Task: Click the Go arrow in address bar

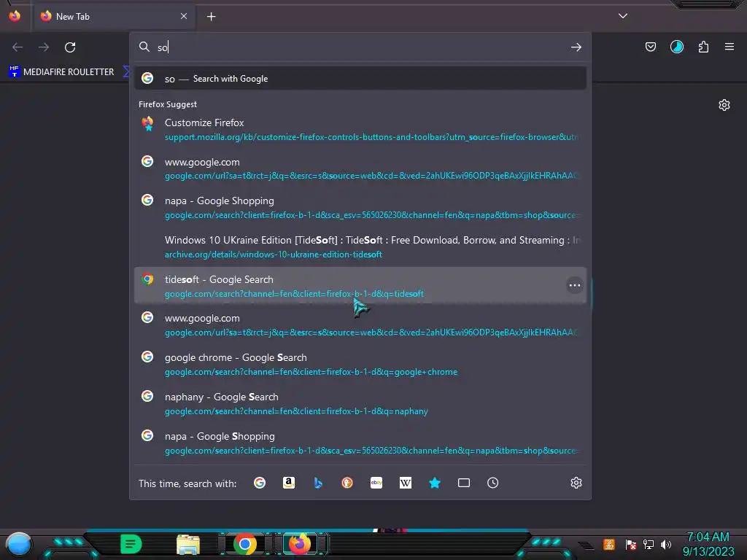Action: pos(576,47)
